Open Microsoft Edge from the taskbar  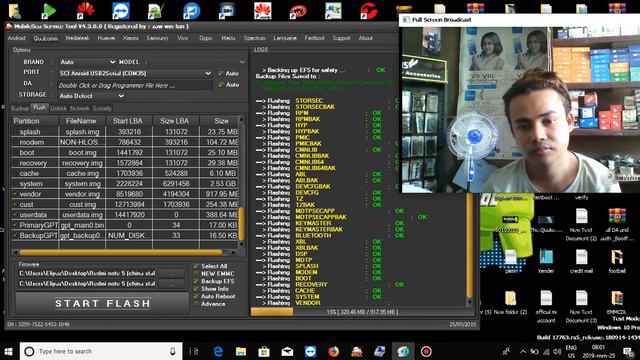(x=218, y=351)
